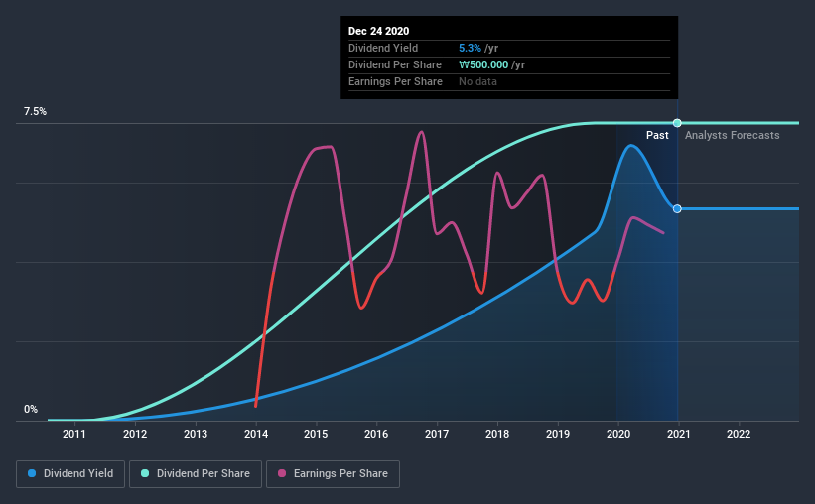The image size is (815, 504).
Task: Click the 2021 x-axis label
Action: coord(679,434)
